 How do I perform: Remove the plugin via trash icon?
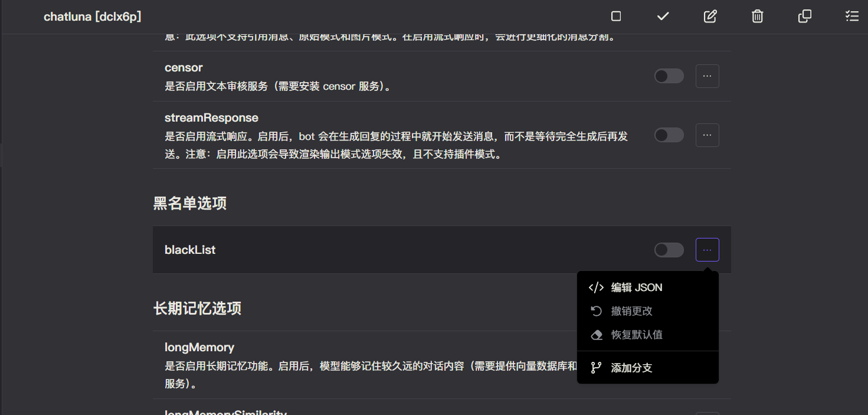(757, 17)
